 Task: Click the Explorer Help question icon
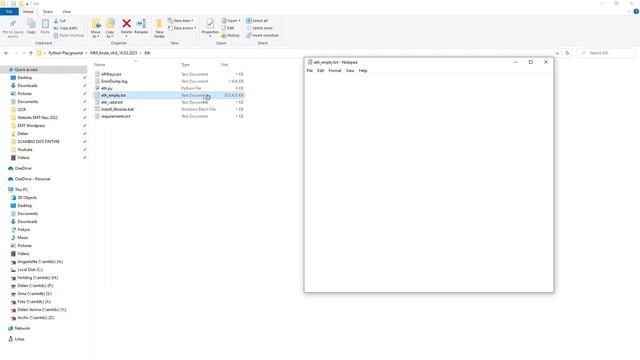(636, 11)
